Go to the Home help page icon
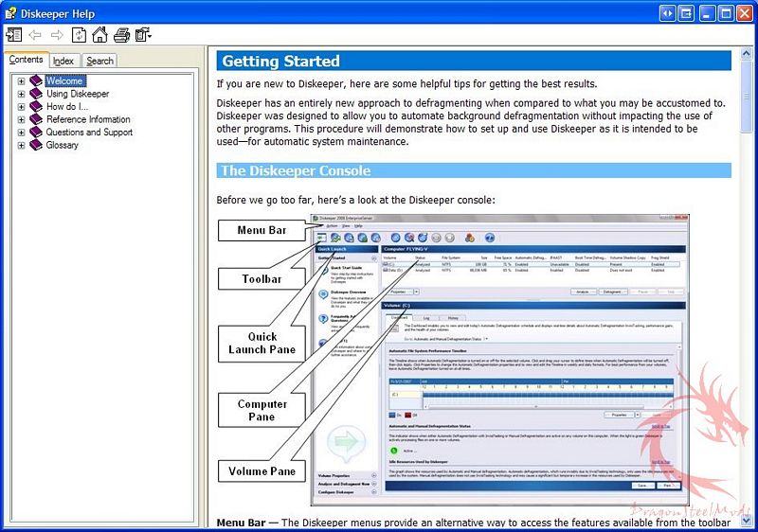 click(99, 35)
